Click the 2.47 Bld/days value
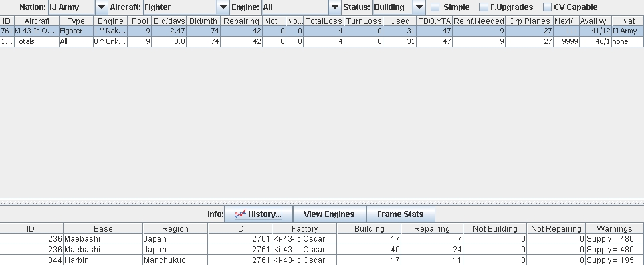 pyautogui.click(x=169, y=31)
